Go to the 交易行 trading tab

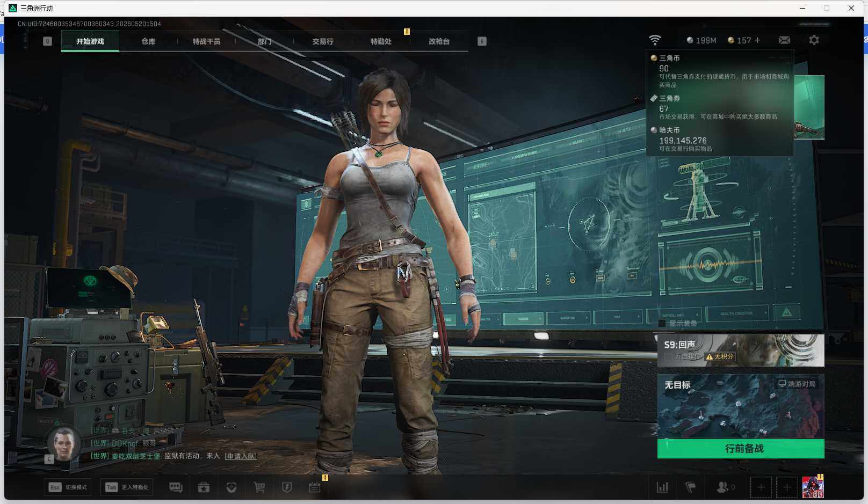(323, 41)
